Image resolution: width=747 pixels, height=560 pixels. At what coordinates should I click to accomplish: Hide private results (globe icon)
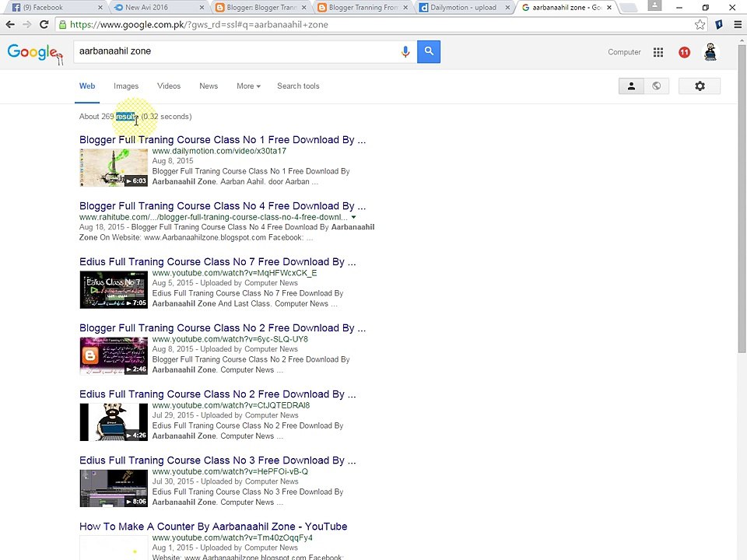click(657, 86)
